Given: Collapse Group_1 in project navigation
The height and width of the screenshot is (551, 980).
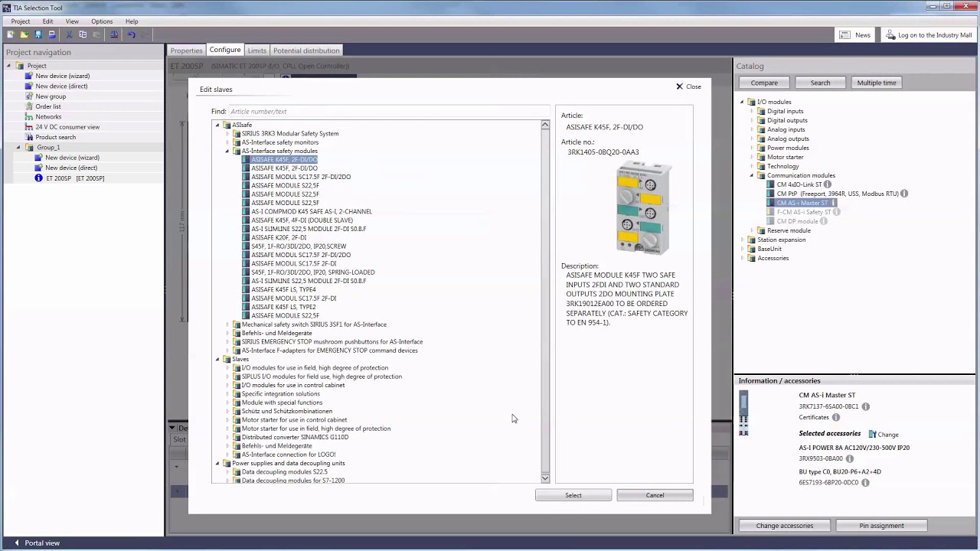Looking at the screenshot, I should (19, 147).
